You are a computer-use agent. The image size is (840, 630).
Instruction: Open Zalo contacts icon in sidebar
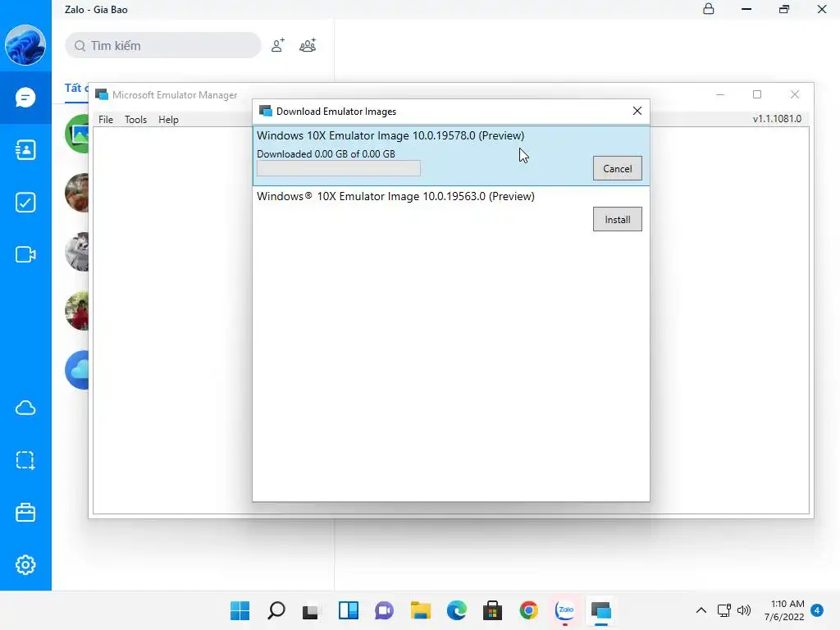tap(25, 150)
